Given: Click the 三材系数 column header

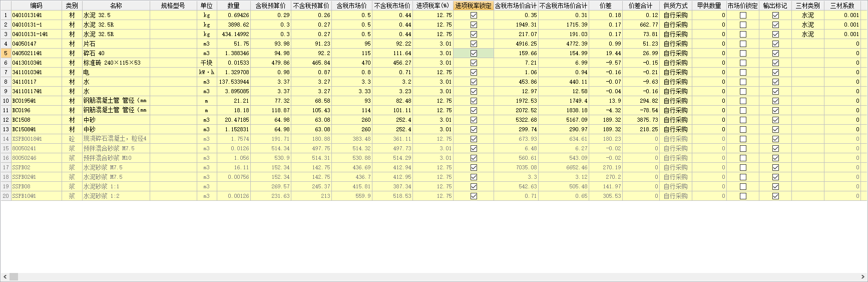Looking at the screenshot, I should point(842,6).
